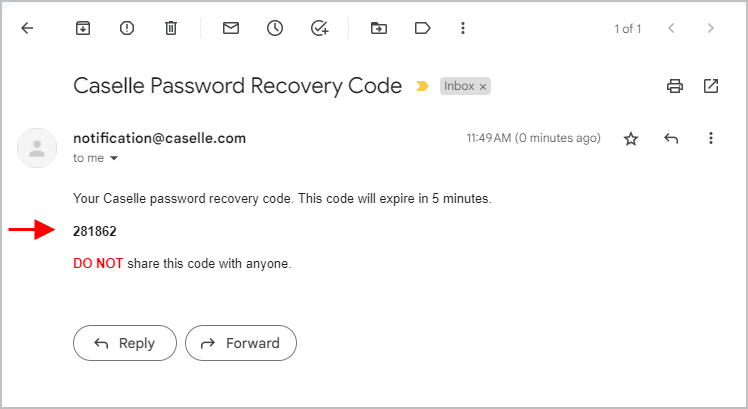Viewport: 748px width, 409px height.
Task: Move email to another folder
Action: (x=378, y=28)
